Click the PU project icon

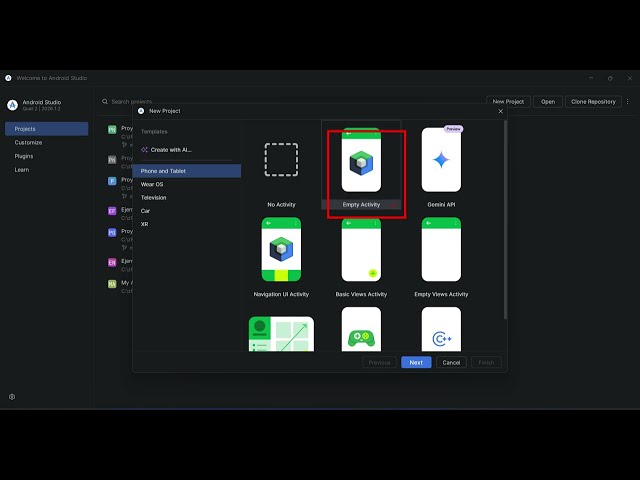[x=112, y=232]
